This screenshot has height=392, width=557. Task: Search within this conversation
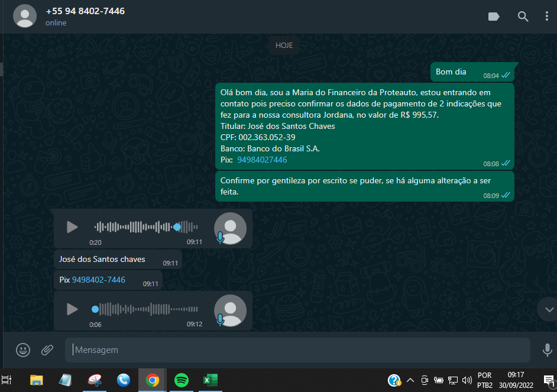click(x=523, y=17)
